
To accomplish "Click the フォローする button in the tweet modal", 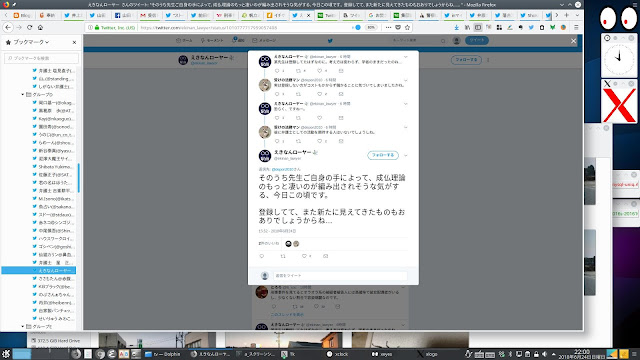I will click(383, 155).
